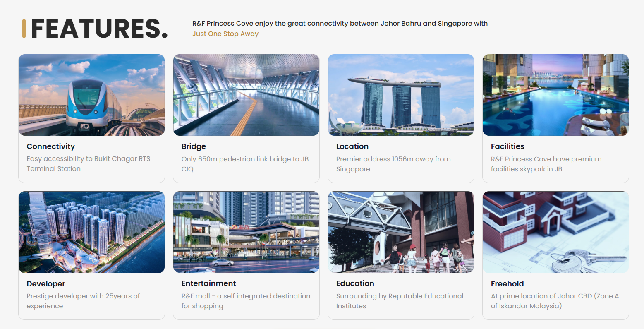
Task: Click the Facilities card title
Action: tap(508, 146)
